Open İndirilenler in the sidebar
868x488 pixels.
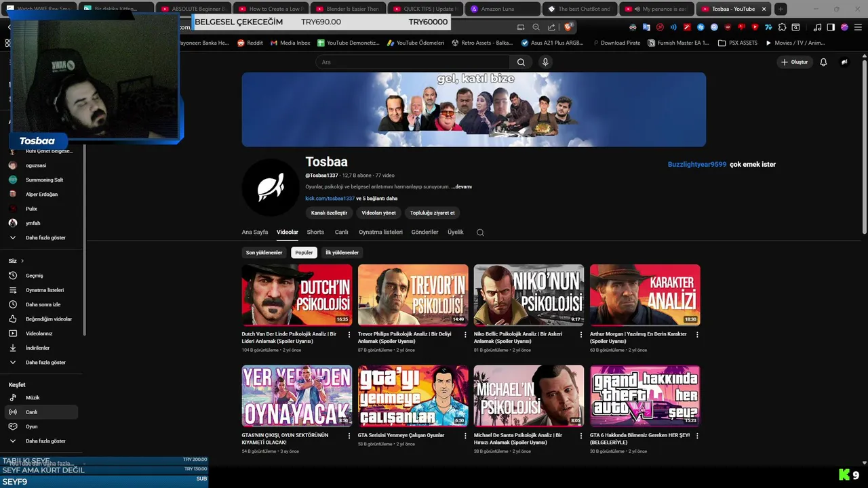[42, 348]
